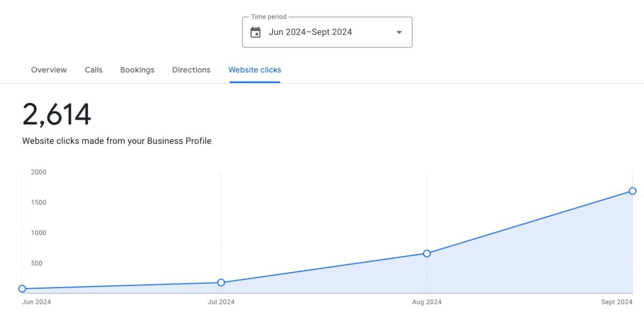Click the dropdown arrow beside Jun 2024–Sept 2024

pyautogui.click(x=399, y=32)
